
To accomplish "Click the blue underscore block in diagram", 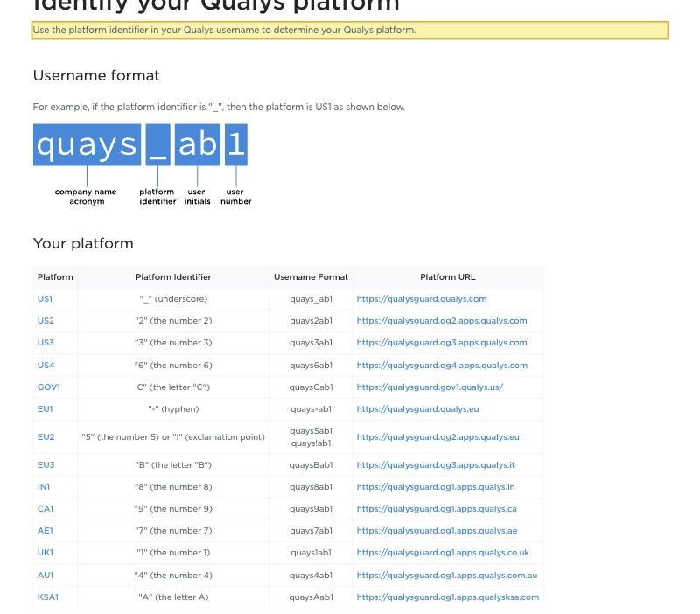I will [158, 144].
